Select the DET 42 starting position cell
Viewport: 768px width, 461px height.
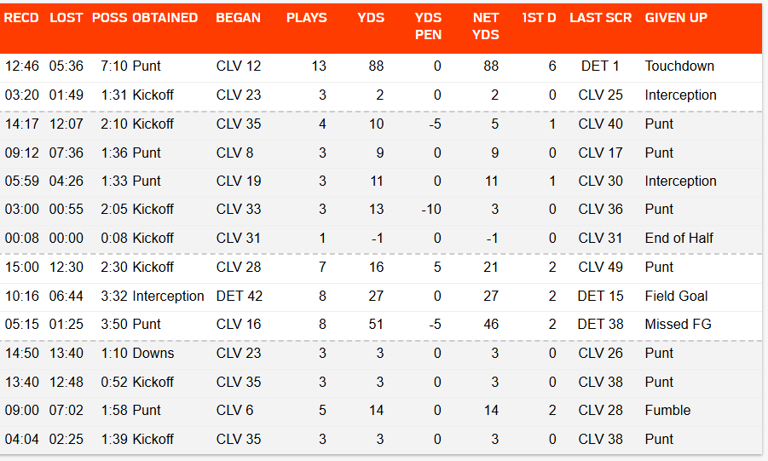237,296
